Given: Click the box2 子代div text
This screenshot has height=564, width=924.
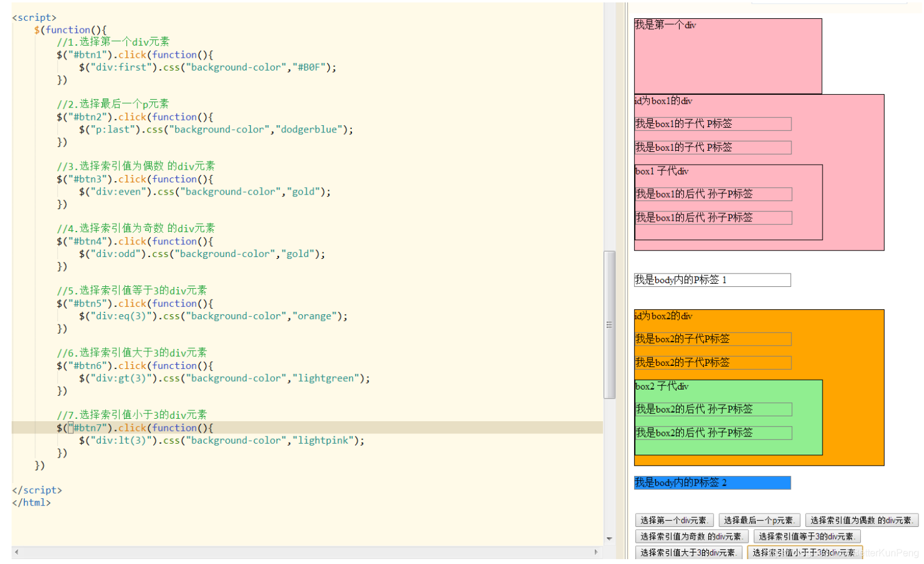Looking at the screenshot, I should tap(662, 386).
